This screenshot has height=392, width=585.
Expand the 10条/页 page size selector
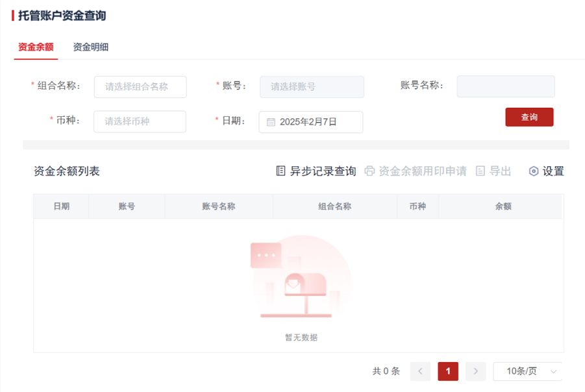click(x=527, y=371)
